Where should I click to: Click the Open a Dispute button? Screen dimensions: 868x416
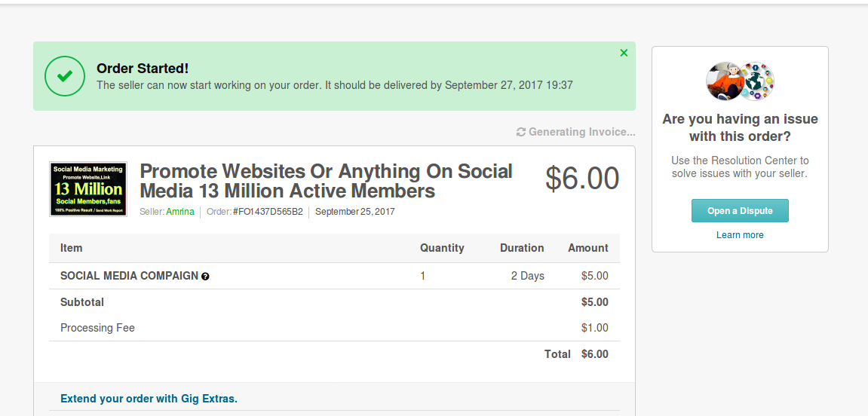(x=740, y=211)
